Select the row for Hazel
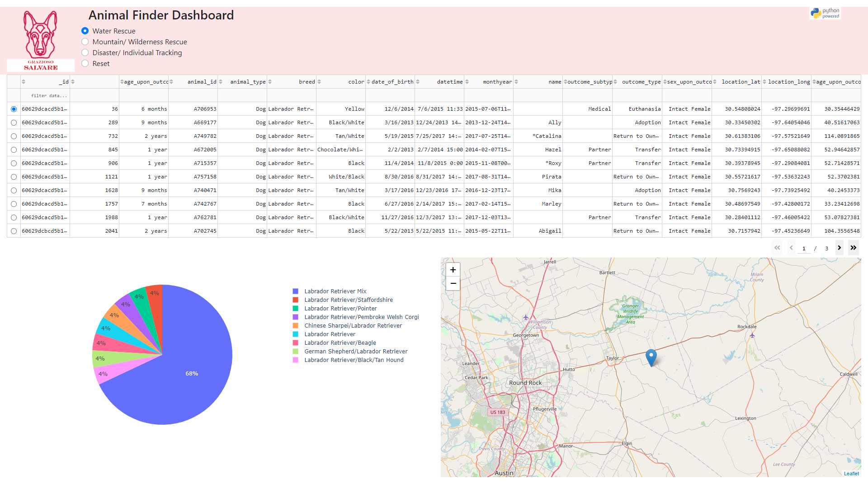 [14, 150]
